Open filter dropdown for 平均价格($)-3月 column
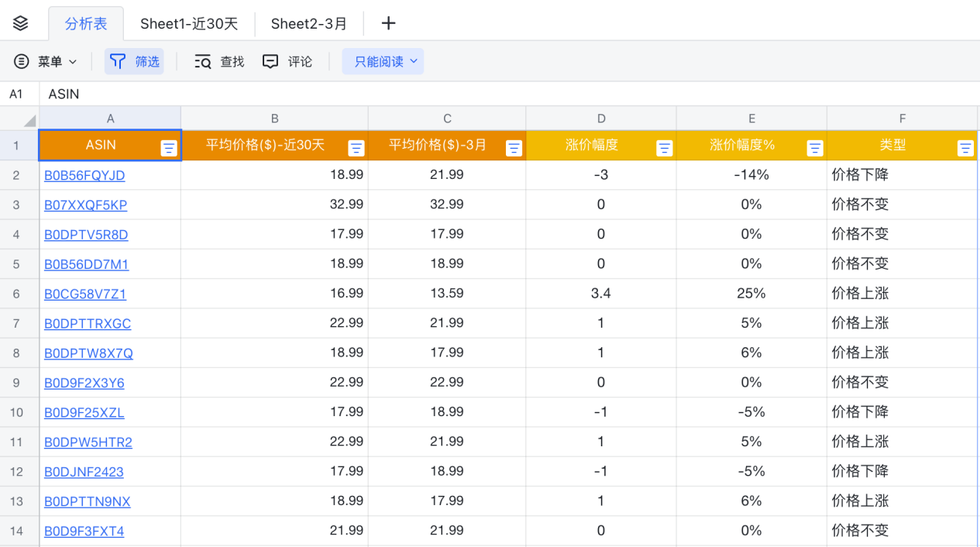 tap(514, 149)
